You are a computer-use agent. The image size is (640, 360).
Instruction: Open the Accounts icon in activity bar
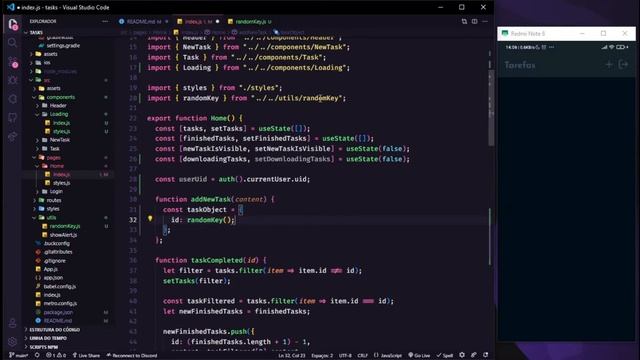pyautogui.click(x=13, y=323)
